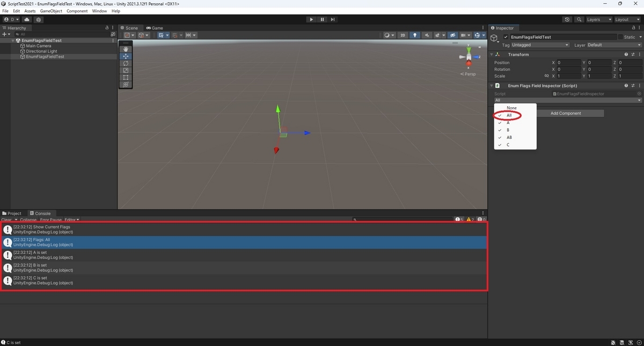Select None in the flags popup
The height and width of the screenshot is (346, 644).
click(511, 108)
